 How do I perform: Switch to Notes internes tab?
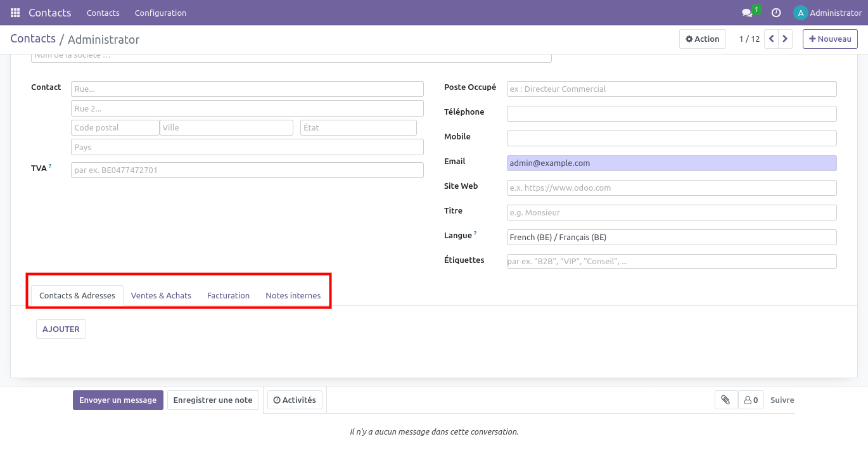tap(293, 295)
